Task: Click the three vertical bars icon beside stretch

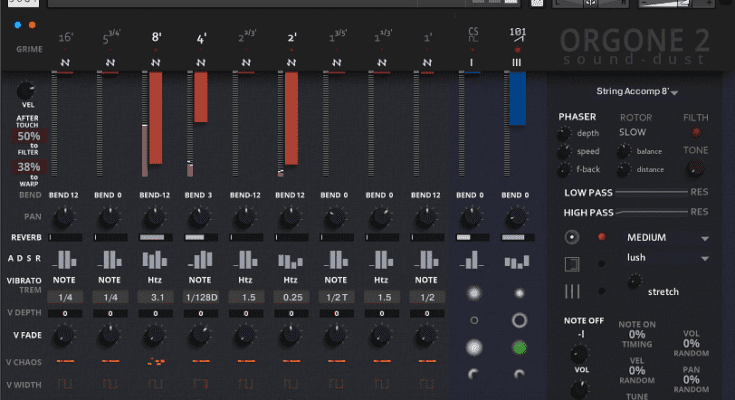Action: [572, 292]
